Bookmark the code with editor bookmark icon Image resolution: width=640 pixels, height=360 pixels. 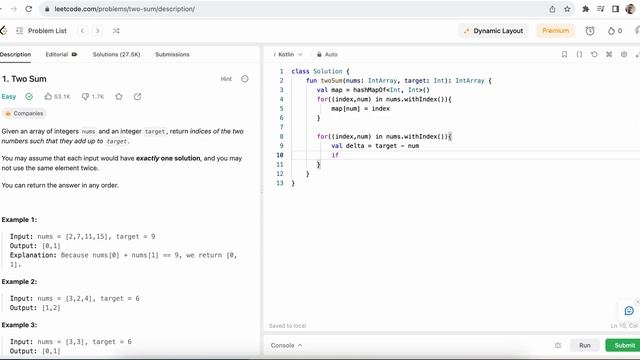[x=564, y=54]
